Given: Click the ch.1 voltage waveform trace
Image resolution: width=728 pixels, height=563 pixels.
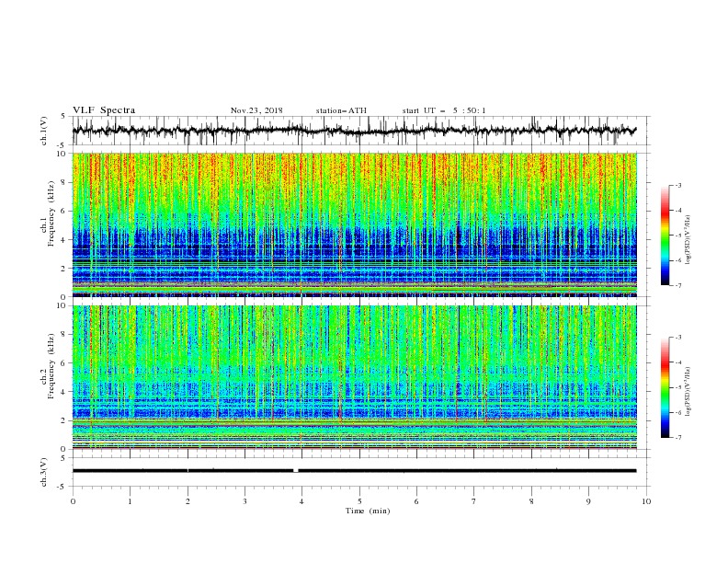Looking at the screenshot, I should pyautogui.click(x=354, y=131).
